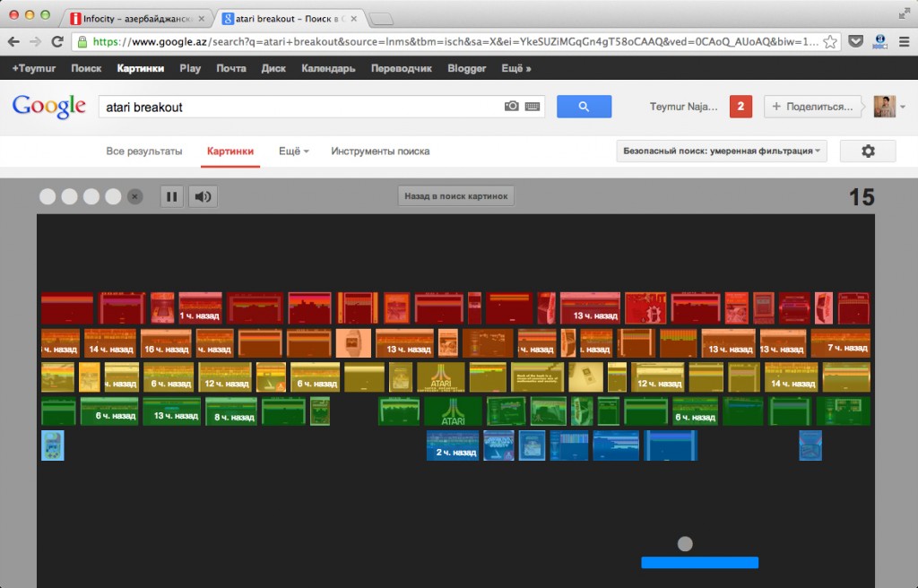This screenshot has width=918, height=588.
Task: Click the score counter 15
Action: pyautogui.click(x=862, y=197)
